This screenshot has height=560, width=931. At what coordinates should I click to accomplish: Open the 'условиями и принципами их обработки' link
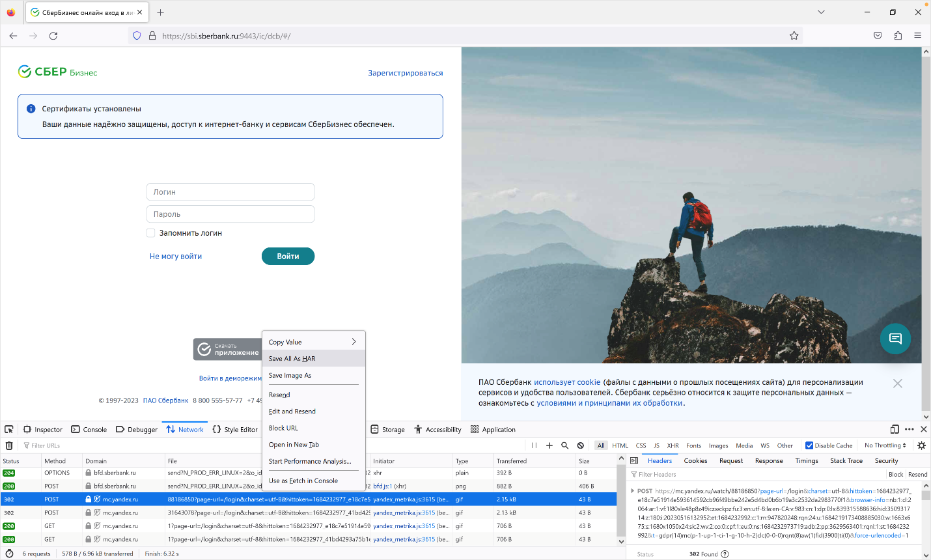tap(610, 403)
